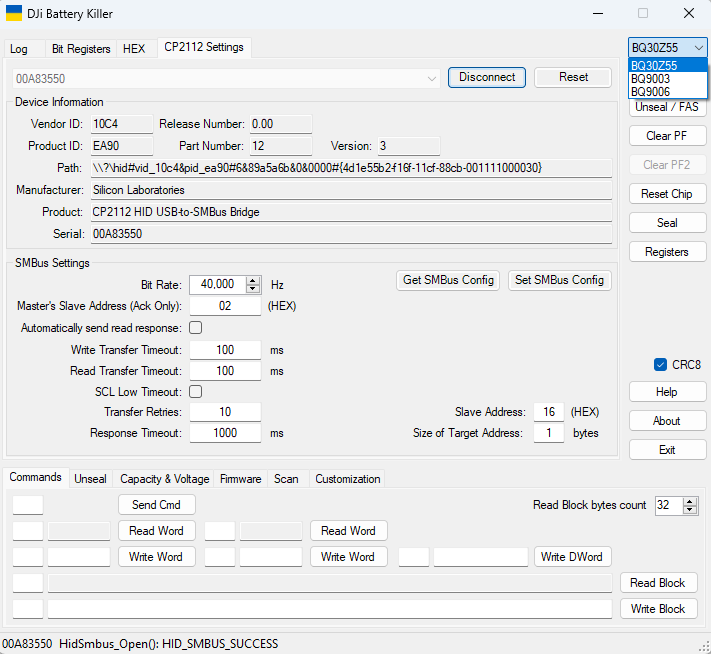The width and height of the screenshot is (711, 654).
Task: Click the second Read Word button
Action: [x=348, y=531]
